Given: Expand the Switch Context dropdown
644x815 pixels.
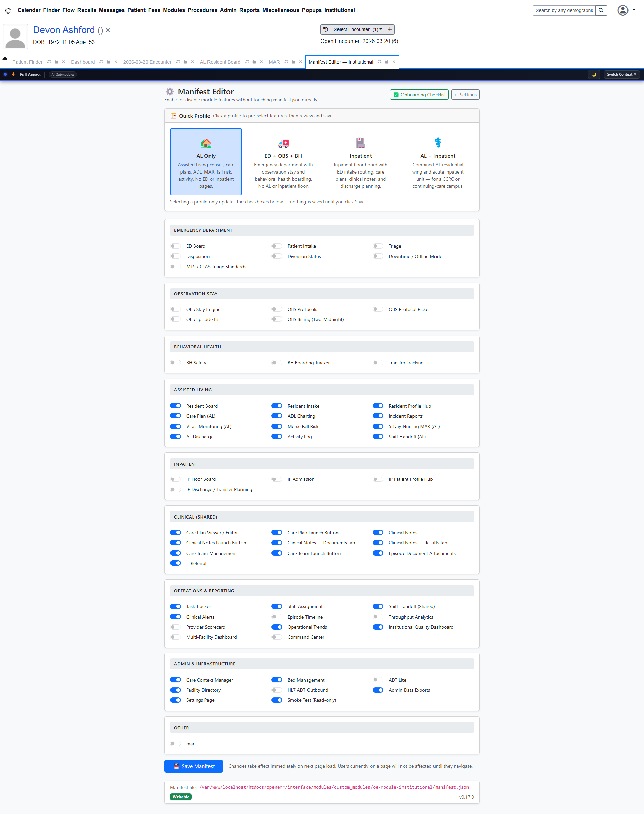Looking at the screenshot, I should tap(621, 75).
